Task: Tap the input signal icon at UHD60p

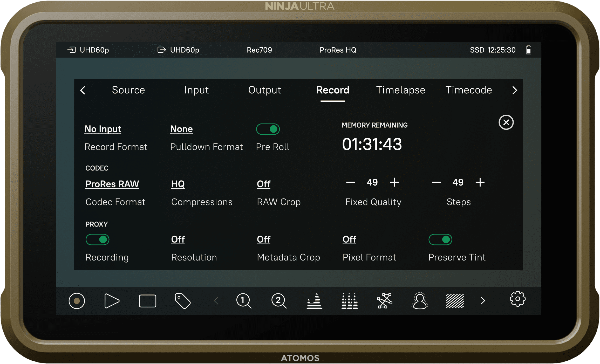Action: 71,50
